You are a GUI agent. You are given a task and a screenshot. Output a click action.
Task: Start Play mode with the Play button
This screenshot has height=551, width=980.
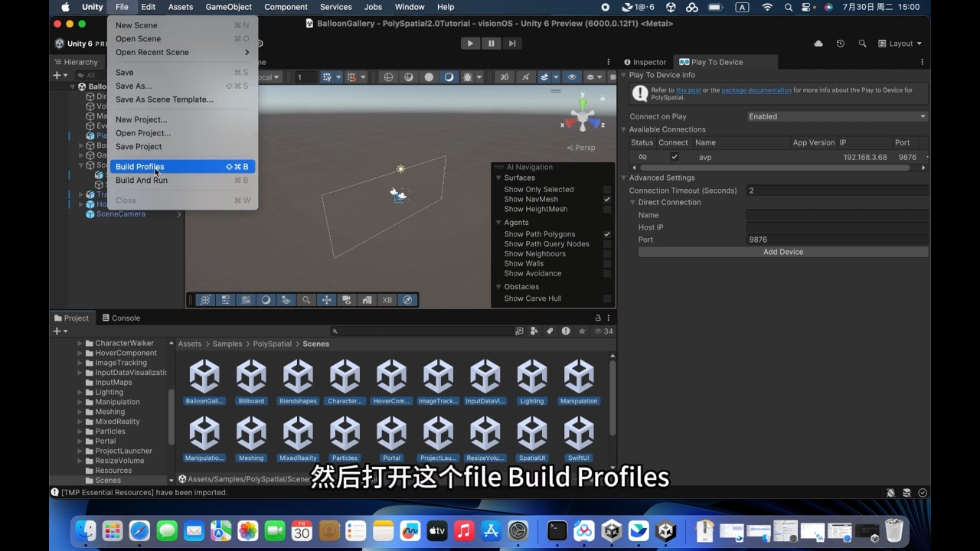[x=470, y=44]
